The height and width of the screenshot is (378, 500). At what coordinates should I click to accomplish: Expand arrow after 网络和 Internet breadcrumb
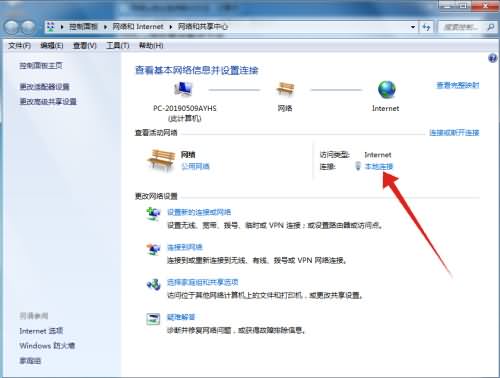click(170, 27)
